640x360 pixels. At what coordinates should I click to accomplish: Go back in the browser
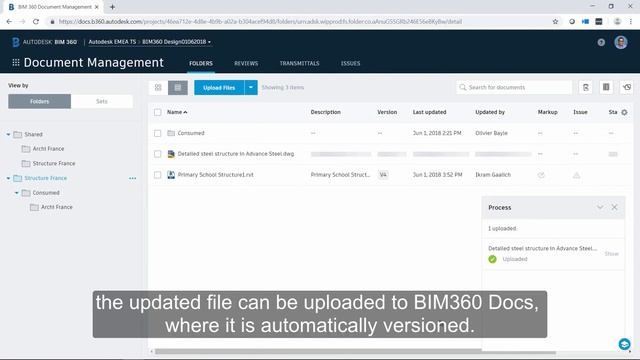click(9, 22)
